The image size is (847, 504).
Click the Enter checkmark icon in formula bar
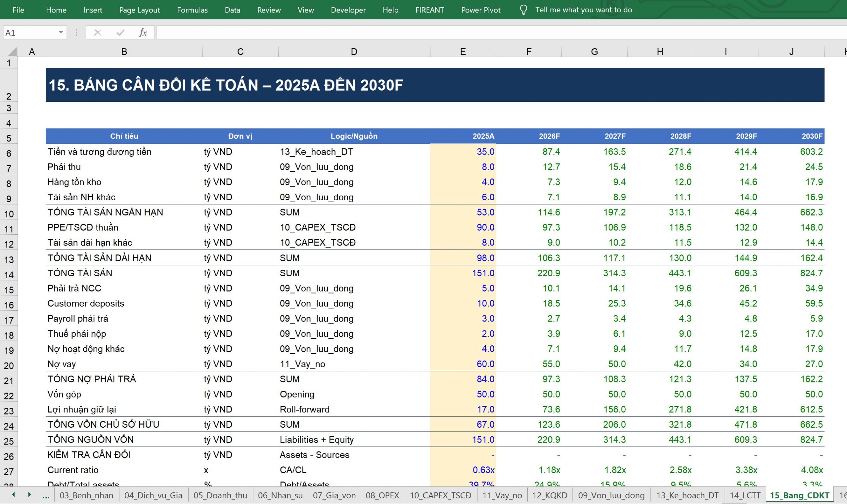point(120,33)
